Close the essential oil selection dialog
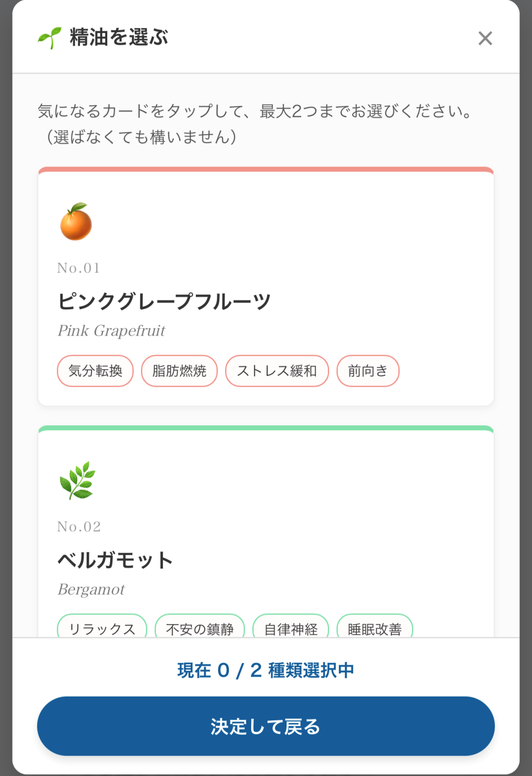 (485, 38)
